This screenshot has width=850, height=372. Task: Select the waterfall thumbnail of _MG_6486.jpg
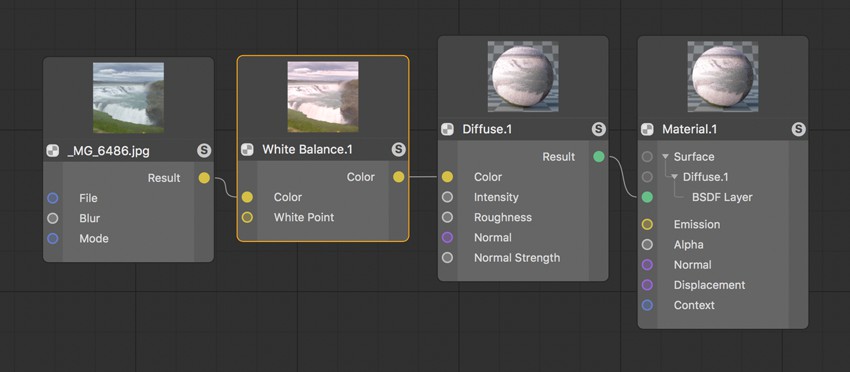(x=128, y=98)
